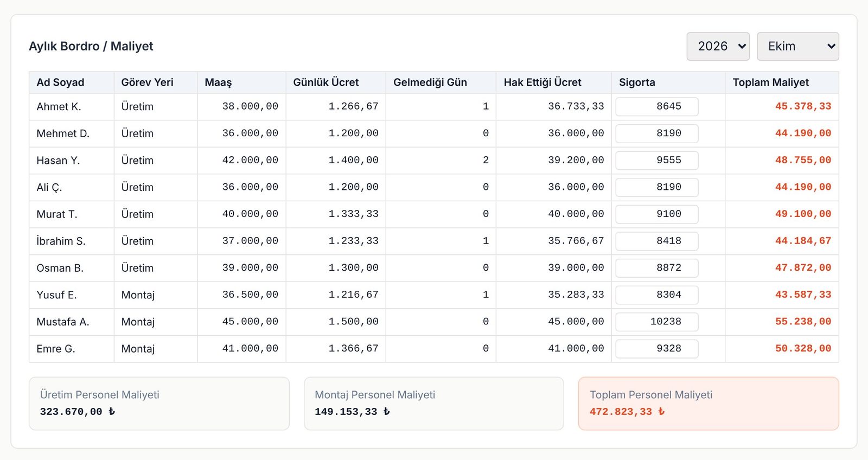Click Mehmet D. Sigorta input field
The height and width of the screenshot is (460, 868).
(x=657, y=133)
